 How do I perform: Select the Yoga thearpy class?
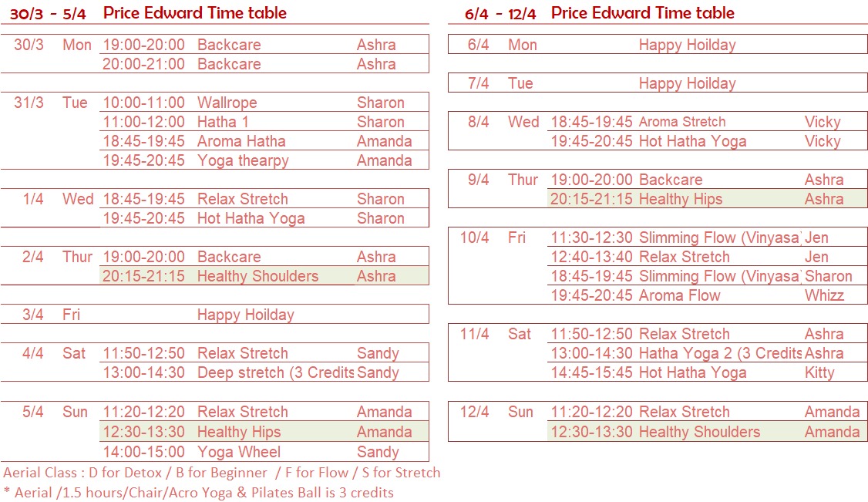pyautogui.click(x=243, y=160)
